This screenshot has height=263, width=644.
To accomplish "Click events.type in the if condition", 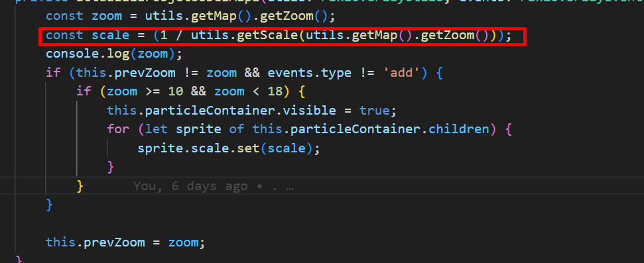I will (309, 73).
